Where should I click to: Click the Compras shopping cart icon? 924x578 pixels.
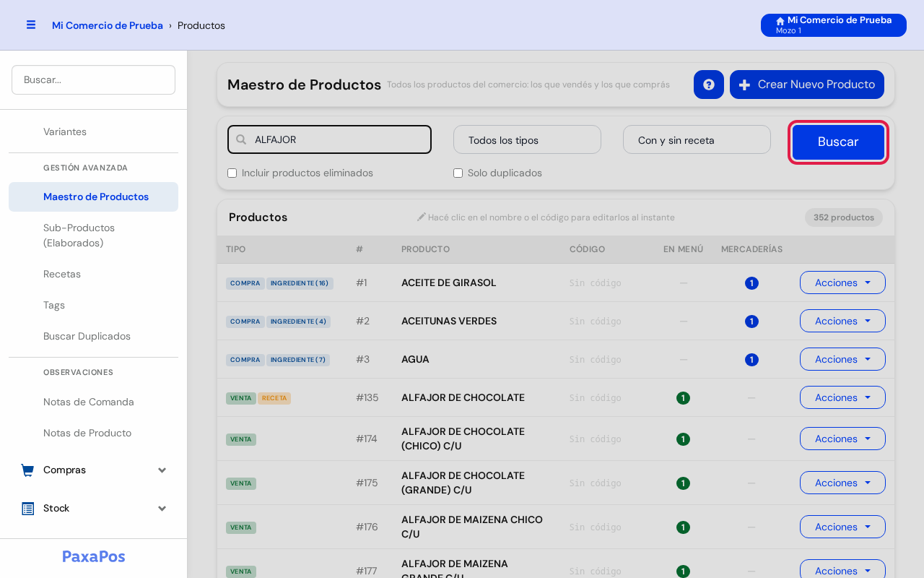27,470
